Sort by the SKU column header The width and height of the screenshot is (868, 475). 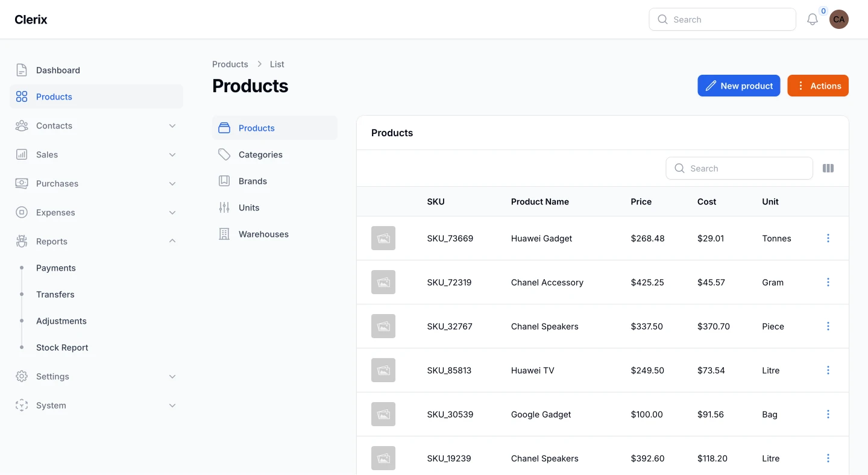436,201
